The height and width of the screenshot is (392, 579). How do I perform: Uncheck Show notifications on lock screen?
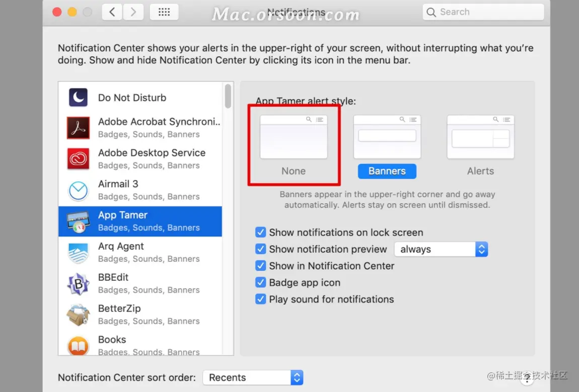260,232
